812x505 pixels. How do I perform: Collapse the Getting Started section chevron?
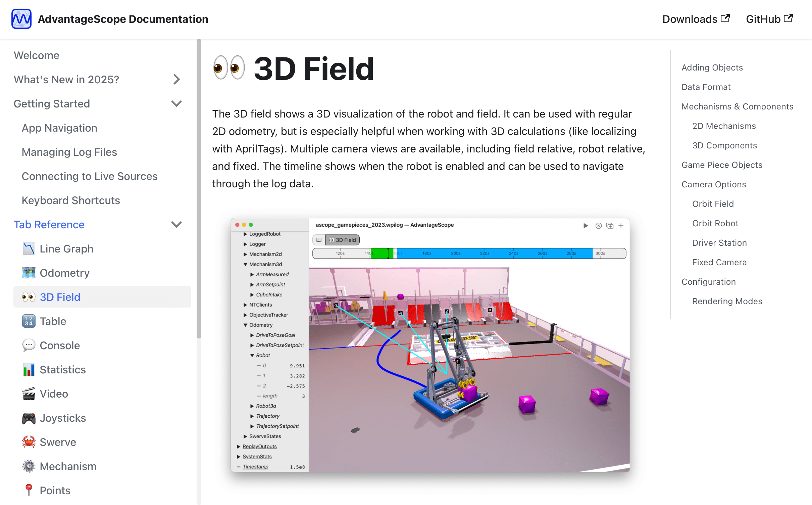point(176,104)
